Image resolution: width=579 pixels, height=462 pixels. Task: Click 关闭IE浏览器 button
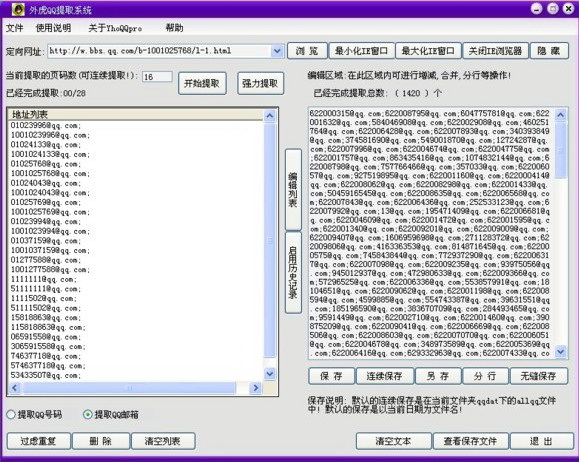pos(495,51)
